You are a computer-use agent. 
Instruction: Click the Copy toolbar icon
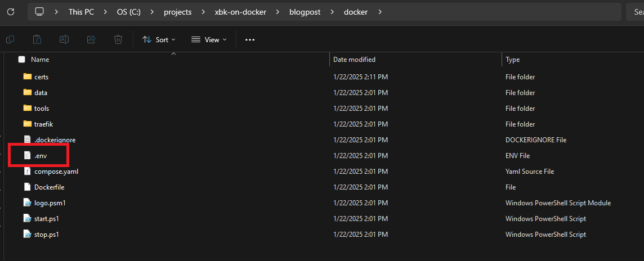pyautogui.click(x=10, y=39)
